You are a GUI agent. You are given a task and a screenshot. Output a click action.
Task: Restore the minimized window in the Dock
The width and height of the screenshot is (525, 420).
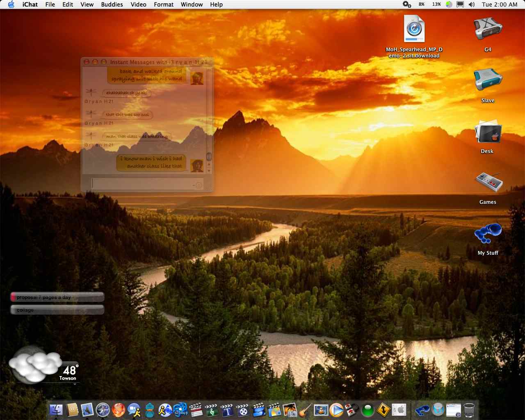point(454,409)
